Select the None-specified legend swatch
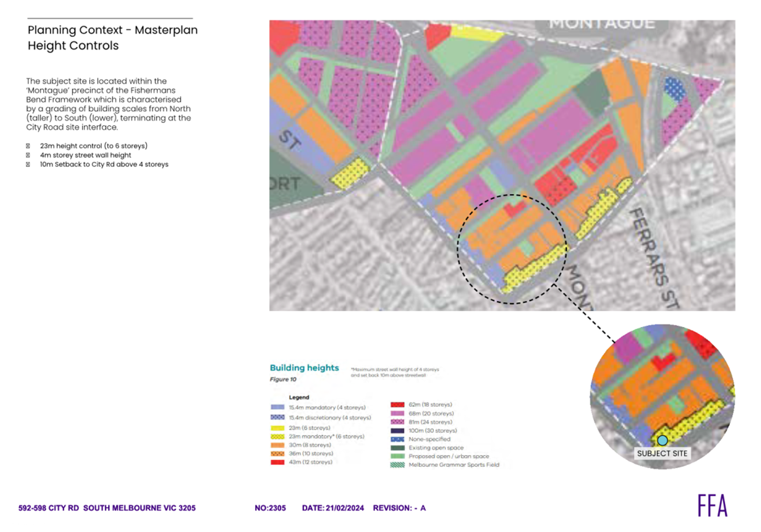 [397, 439]
